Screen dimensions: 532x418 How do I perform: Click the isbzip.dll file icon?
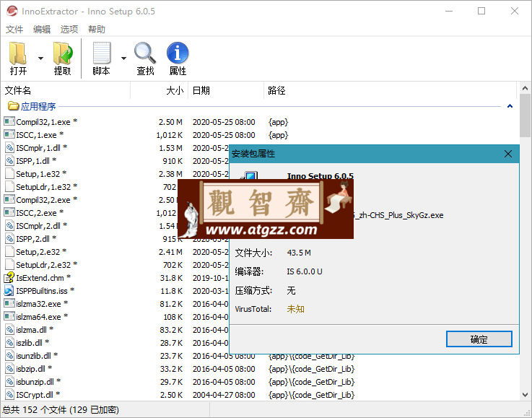tap(10, 368)
